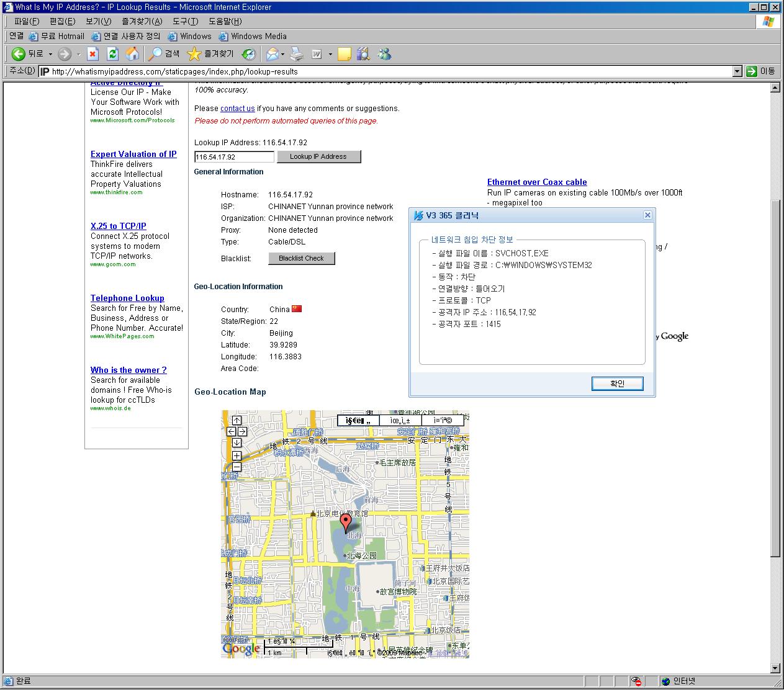The image size is (784, 690).
Task: Click the Stop loading icon in the toolbar
Action: pos(93,54)
